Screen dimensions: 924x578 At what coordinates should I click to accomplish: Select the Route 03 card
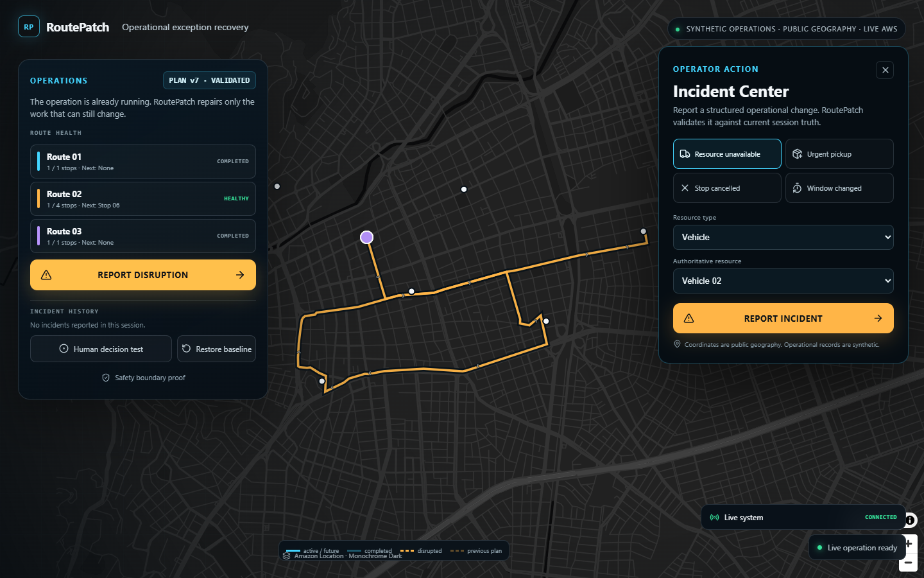(x=143, y=236)
